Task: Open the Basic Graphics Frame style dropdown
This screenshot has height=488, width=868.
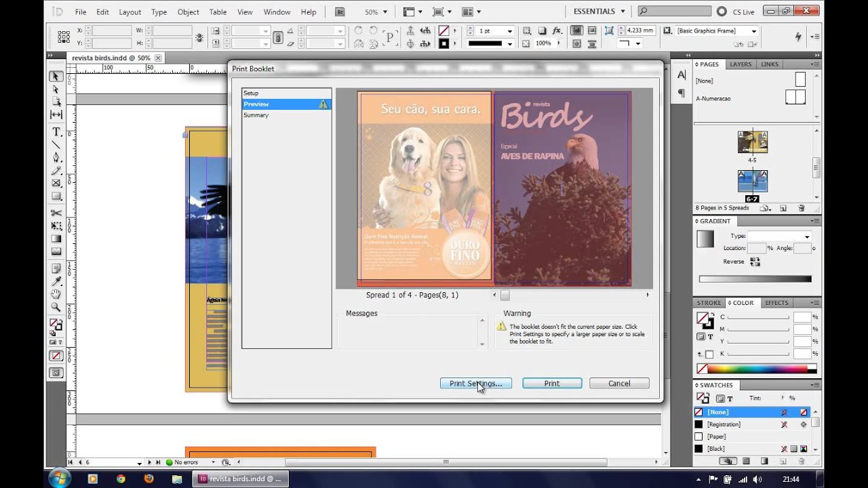Action: coord(753,31)
